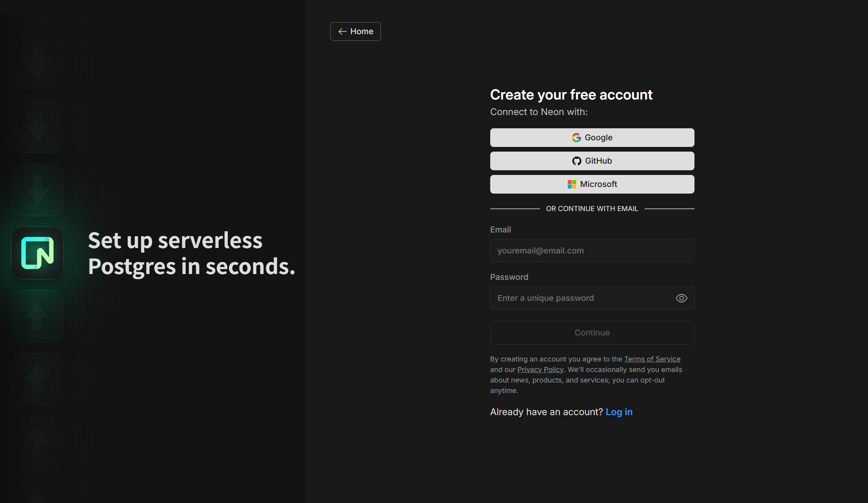Focus the Email address input field
The image size is (868, 503).
pyautogui.click(x=591, y=251)
